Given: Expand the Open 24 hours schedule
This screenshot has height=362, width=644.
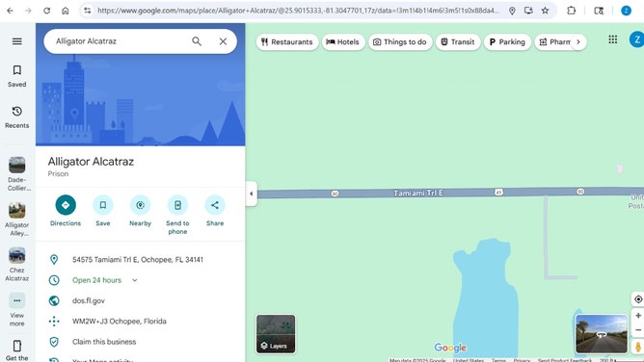Looking at the screenshot, I should point(134,280).
